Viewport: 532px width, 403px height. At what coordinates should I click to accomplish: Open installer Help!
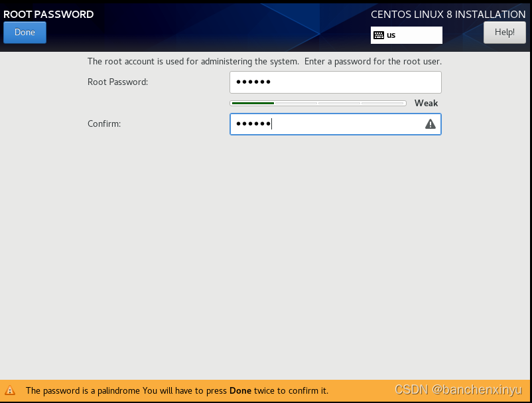coord(504,32)
